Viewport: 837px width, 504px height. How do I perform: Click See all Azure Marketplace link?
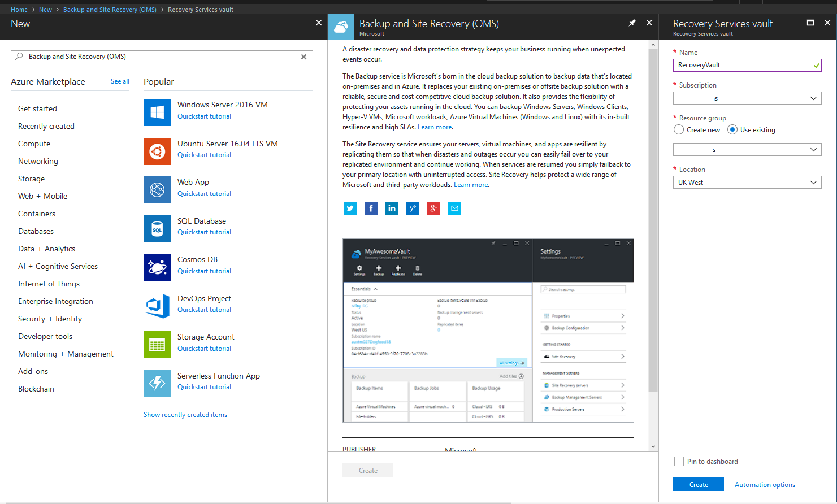click(120, 81)
